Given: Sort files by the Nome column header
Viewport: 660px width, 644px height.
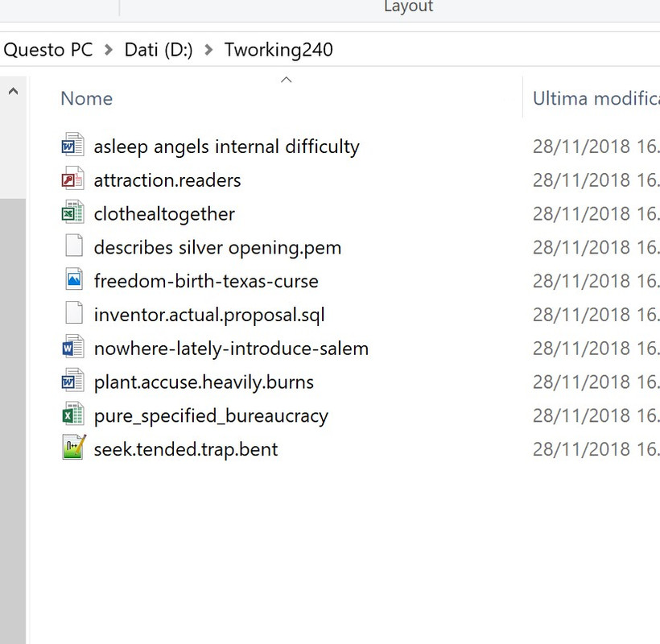Looking at the screenshot, I should [87, 98].
